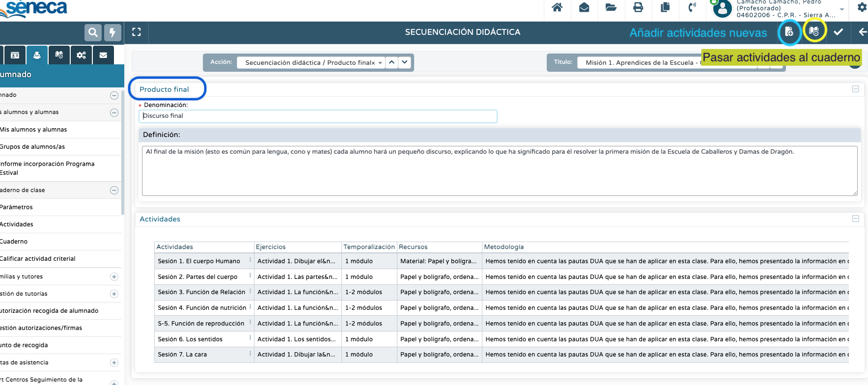The height and width of the screenshot is (385, 868).
Task: Expand the tutorías sidebar section
Action: point(114,294)
